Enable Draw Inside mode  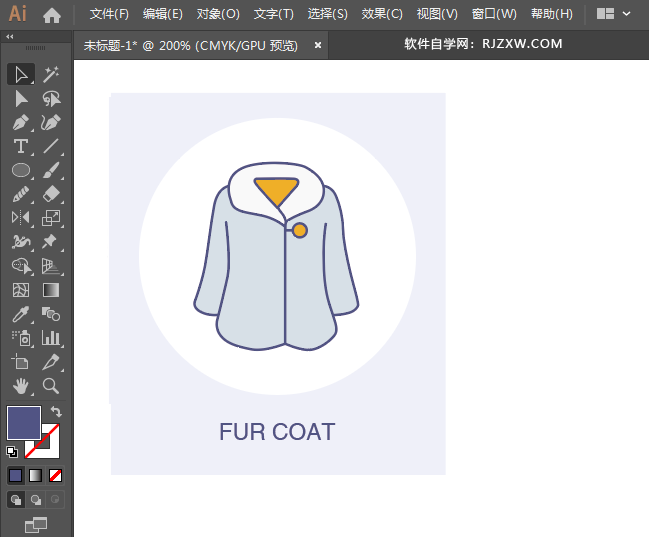tap(55, 500)
